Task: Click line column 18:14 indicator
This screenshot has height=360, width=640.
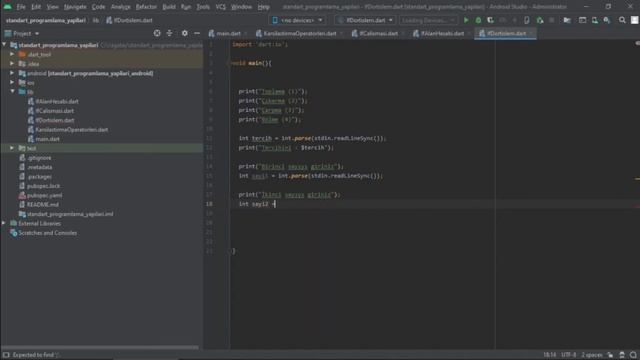Action: [549, 355]
